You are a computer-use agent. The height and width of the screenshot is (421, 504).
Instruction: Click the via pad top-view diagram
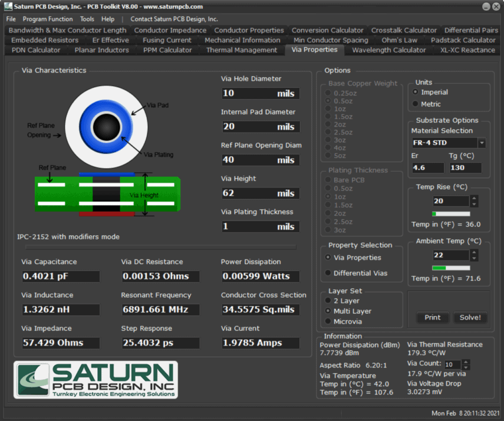(106, 126)
